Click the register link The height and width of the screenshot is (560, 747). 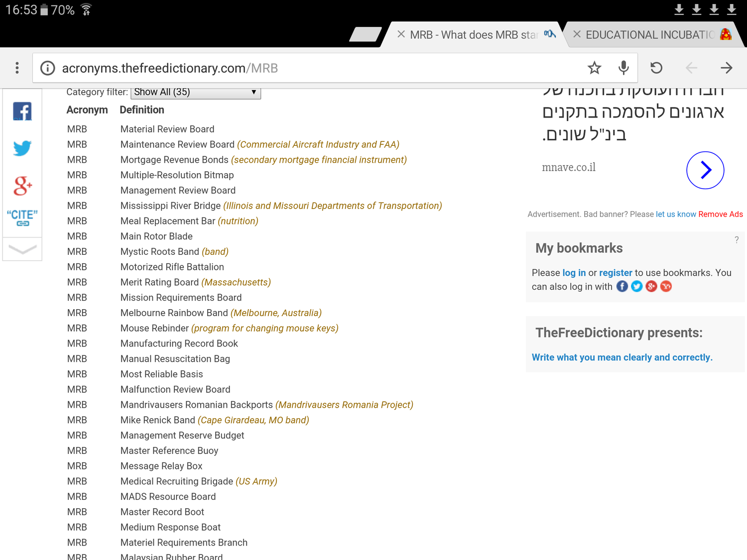[x=616, y=273]
